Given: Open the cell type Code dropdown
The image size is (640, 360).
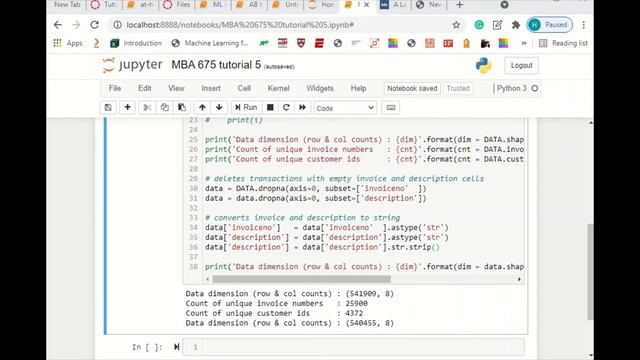Looking at the screenshot, I should (x=345, y=108).
